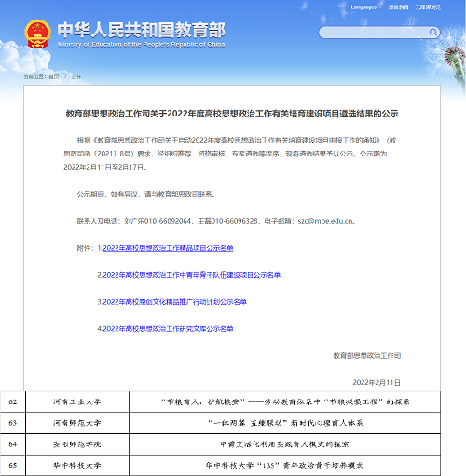Click the 节粮育人 project title cell
466x476 pixels.
click(x=285, y=401)
